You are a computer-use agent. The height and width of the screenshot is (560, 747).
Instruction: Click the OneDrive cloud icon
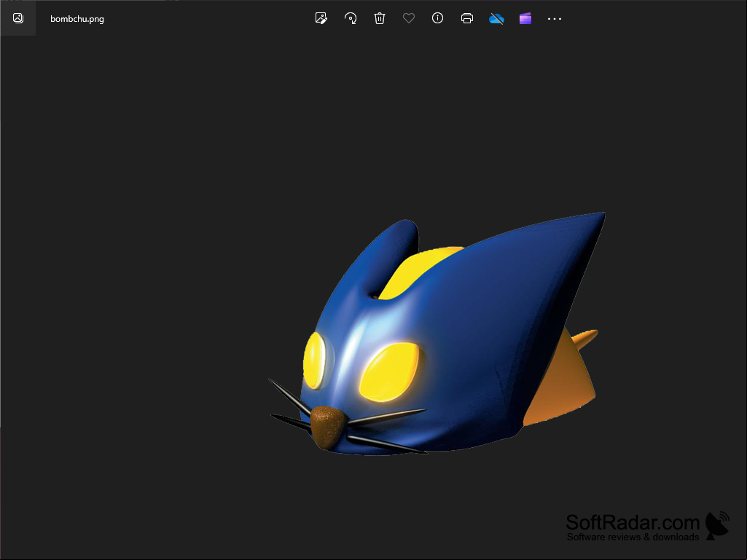pyautogui.click(x=496, y=19)
